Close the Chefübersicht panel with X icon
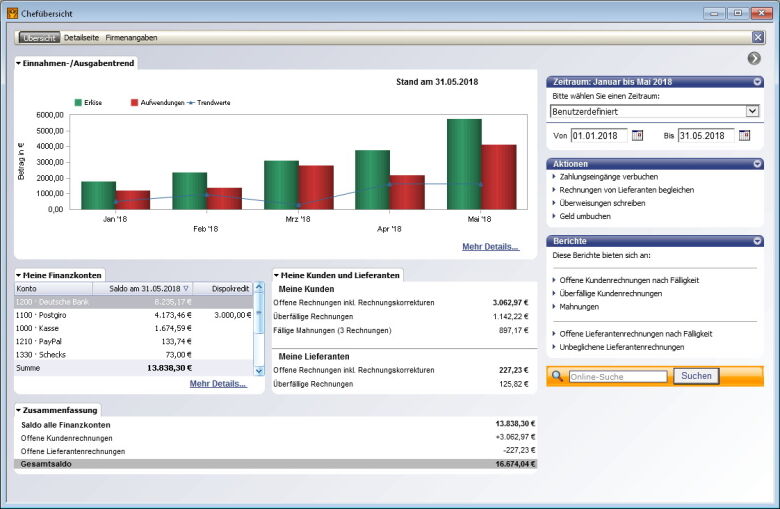 pyautogui.click(x=758, y=37)
